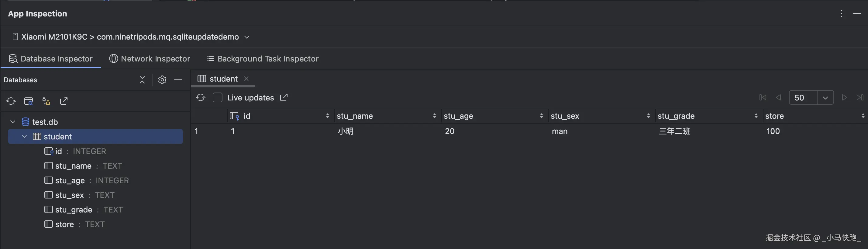Refresh the student table results
The width and height of the screenshot is (868, 249).
pyautogui.click(x=201, y=97)
